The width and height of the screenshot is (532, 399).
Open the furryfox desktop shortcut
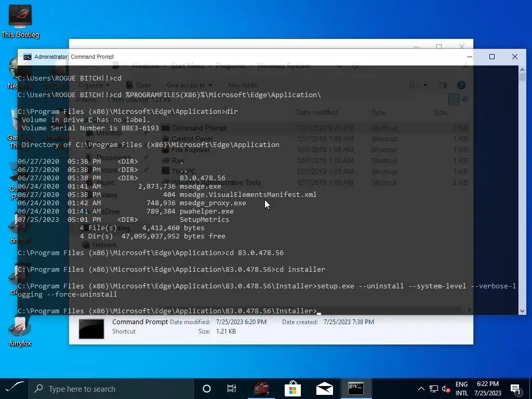coord(20,331)
